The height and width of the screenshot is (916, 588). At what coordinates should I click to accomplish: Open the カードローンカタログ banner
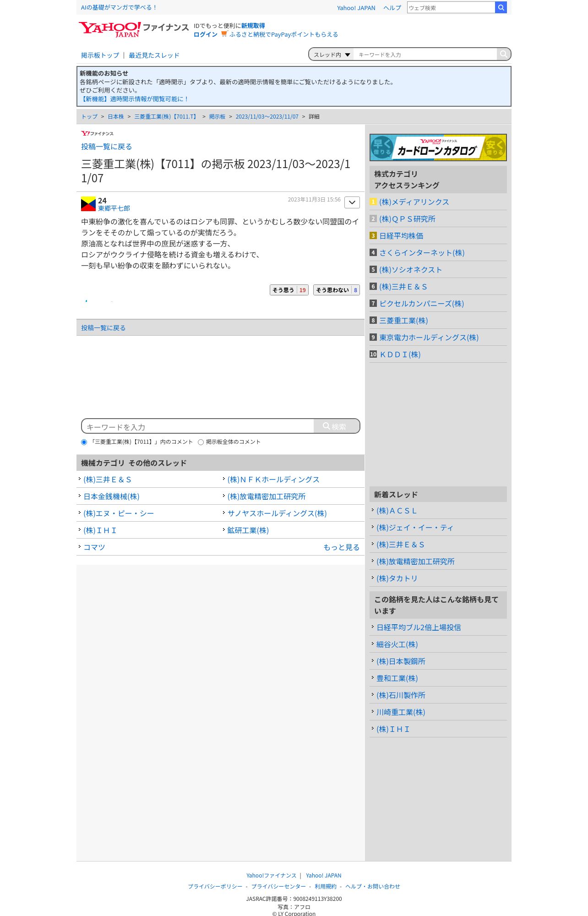point(438,147)
